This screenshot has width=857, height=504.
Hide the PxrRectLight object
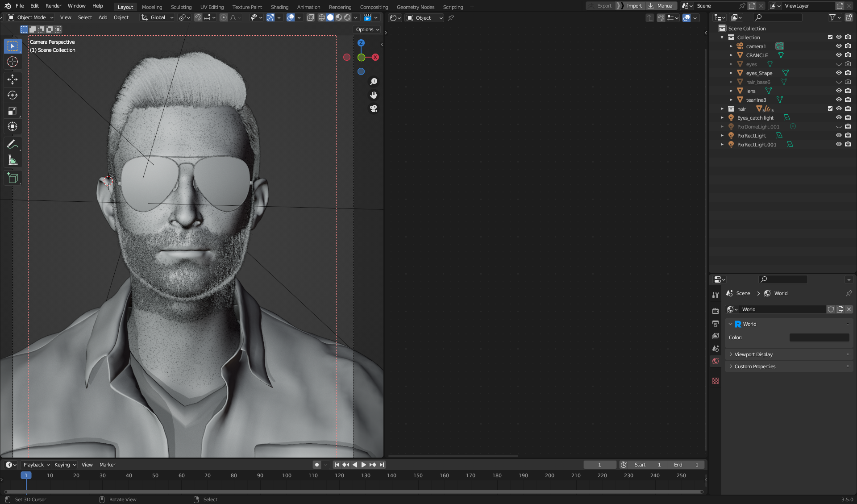pyautogui.click(x=838, y=135)
